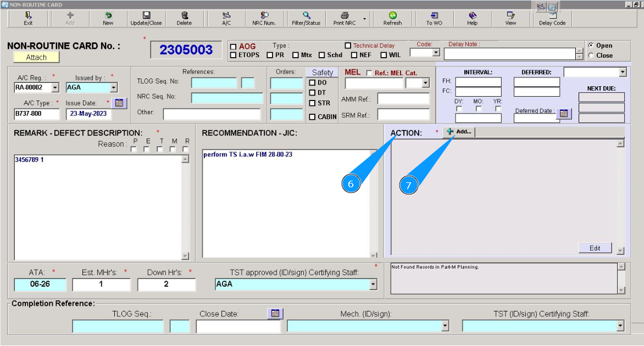Open the A/C toolbar icon
The width and height of the screenshot is (644, 346).
pyautogui.click(x=226, y=19)
